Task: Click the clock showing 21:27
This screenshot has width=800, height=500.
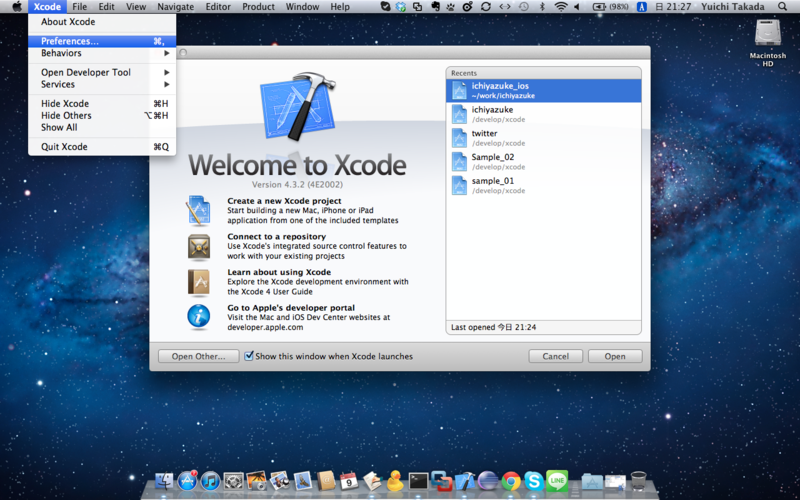Action: coord(672,7)
